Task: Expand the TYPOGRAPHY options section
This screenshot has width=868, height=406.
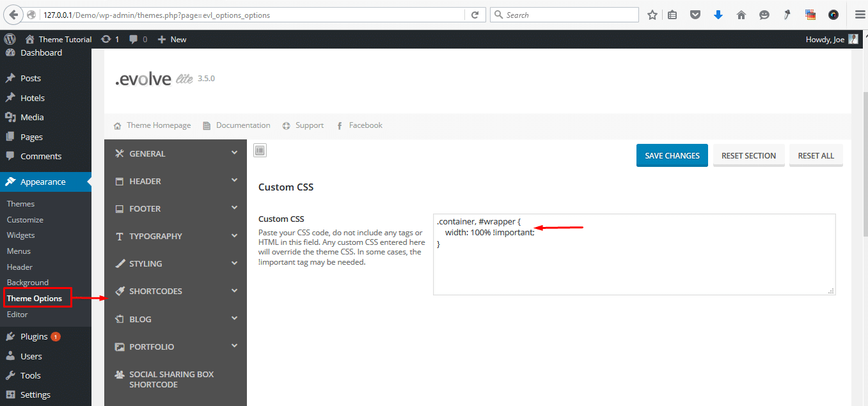Action: pos(175,236)
